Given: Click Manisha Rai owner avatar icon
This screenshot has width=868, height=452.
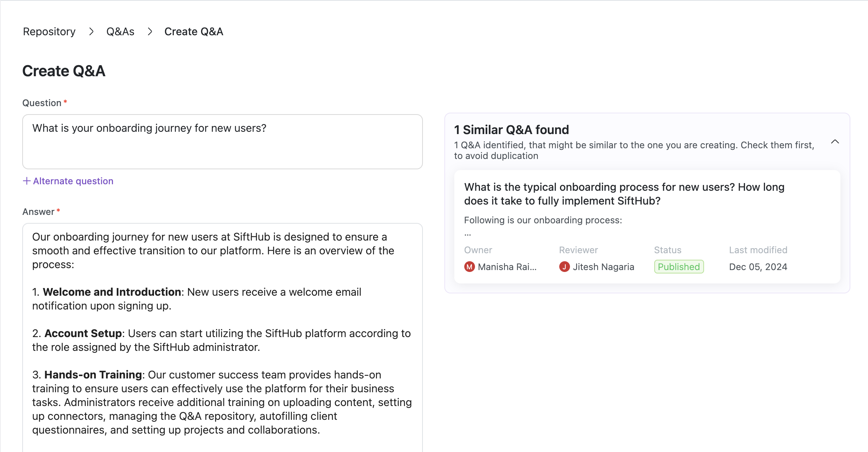Looking at the screenshot, I should point(469,267).
